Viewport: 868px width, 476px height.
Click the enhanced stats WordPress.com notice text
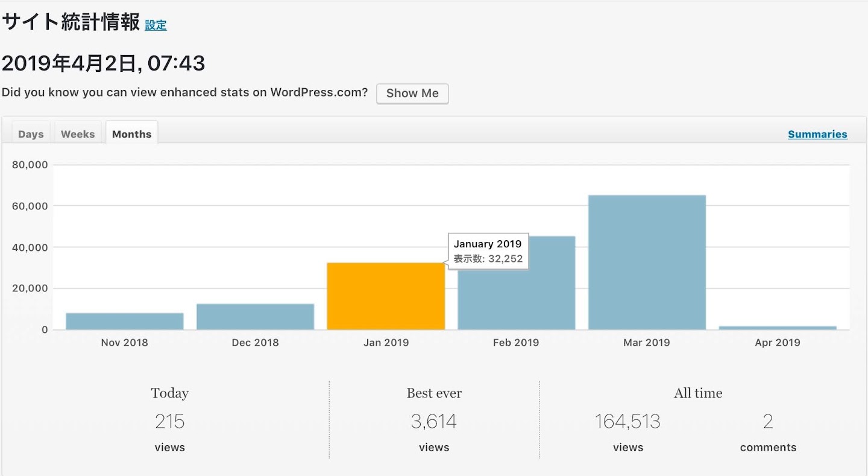pos(185,92)
